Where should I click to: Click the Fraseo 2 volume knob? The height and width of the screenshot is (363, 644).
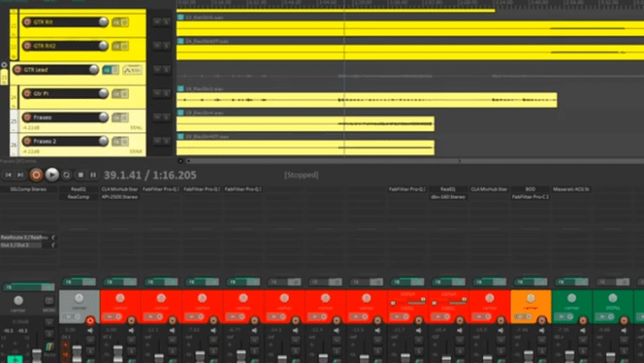point(103,141)
